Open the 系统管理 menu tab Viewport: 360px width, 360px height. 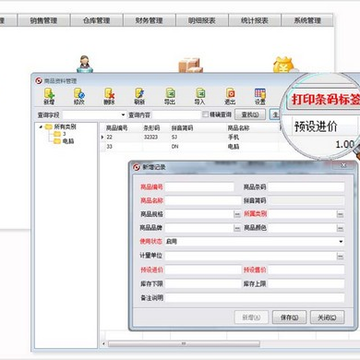[x=307, y=20]
